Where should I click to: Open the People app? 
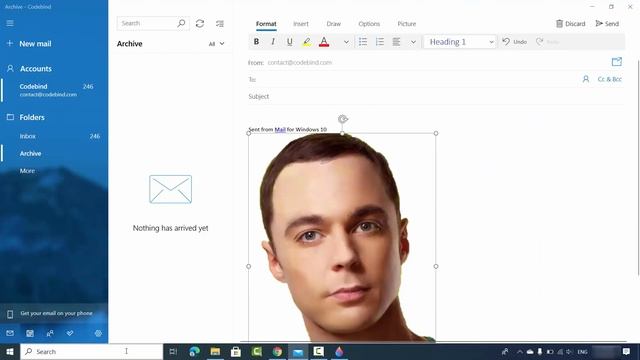point(50,333)
